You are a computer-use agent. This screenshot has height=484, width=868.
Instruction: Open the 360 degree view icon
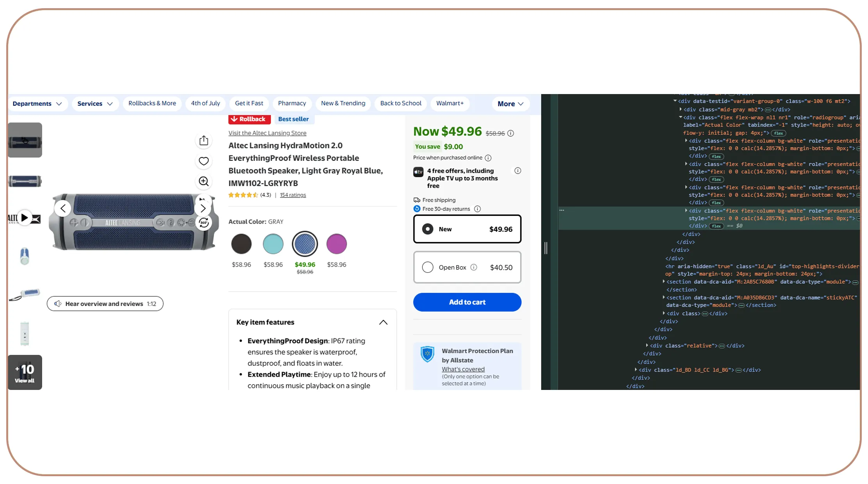[x=204, y=223]
